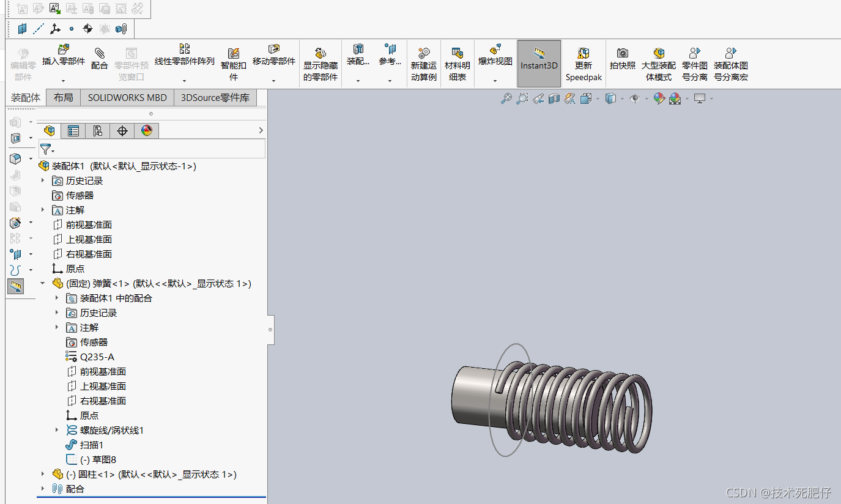The height and width of the screenshot is (504, 841).
Task: Open the FeatureManager design tree tab
Action: point(50,130)
